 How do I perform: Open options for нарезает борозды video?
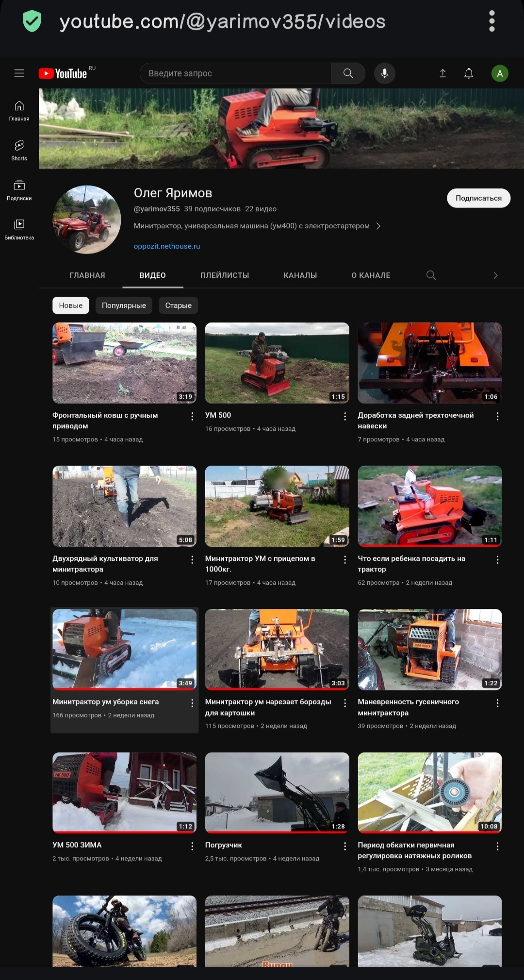point(345,703)
